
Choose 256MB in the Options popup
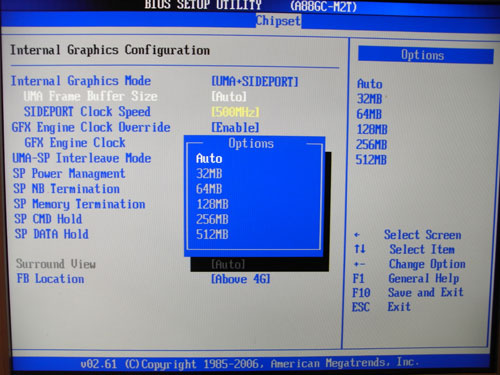coord(212,219)
